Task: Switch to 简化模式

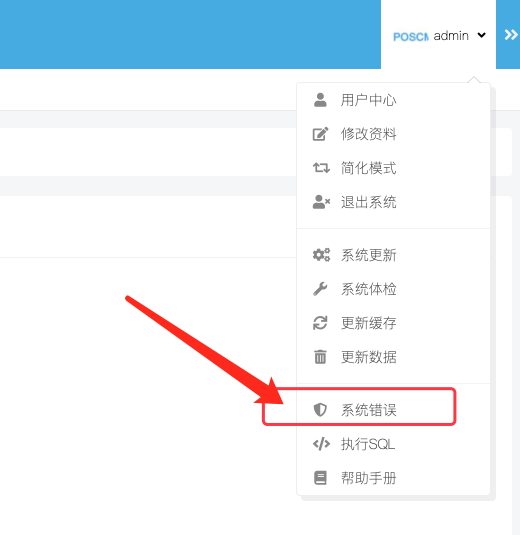Action: pos(393,168)
